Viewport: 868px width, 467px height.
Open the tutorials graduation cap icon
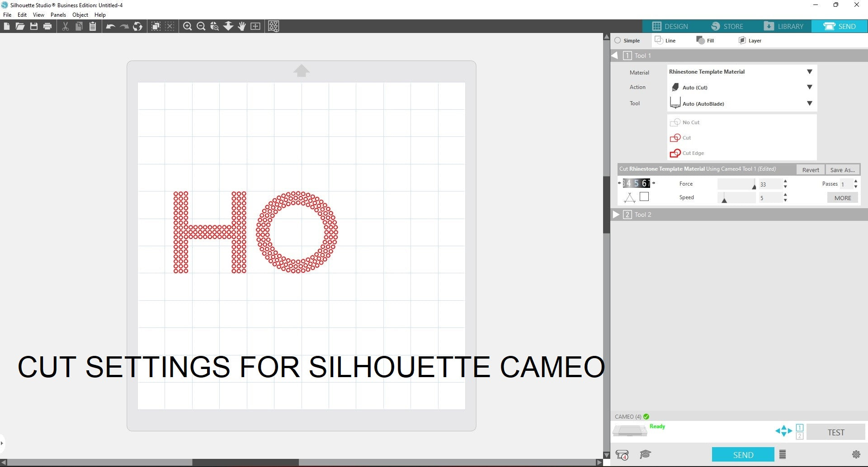pyautogui.click(x=645, y=454)
